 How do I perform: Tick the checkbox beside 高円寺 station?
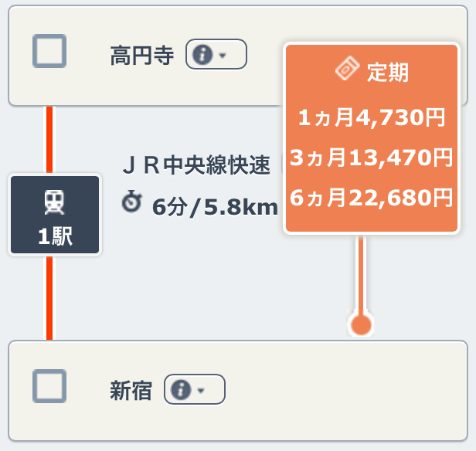click(x=49, y=53)
